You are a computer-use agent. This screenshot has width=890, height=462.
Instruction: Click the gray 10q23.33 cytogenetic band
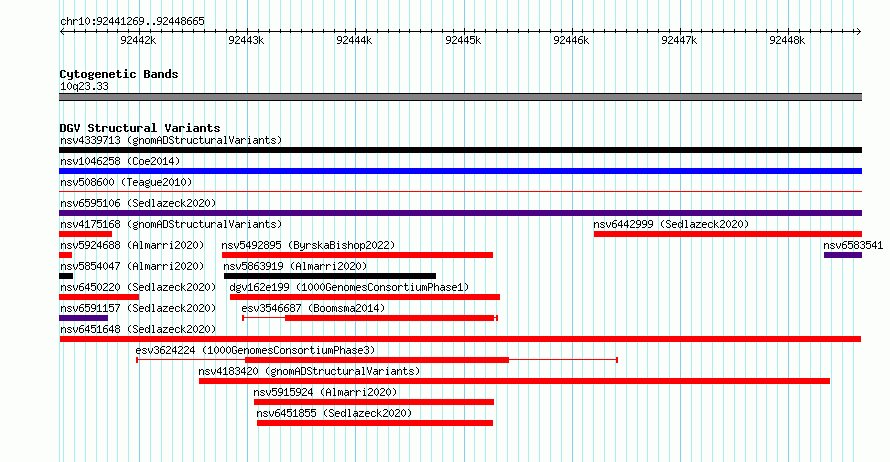tap(460, 97)
